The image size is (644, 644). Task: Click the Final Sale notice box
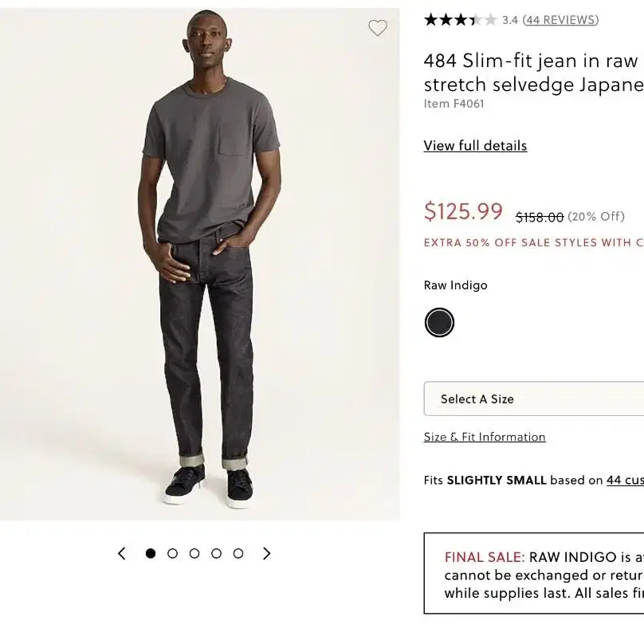534,573
